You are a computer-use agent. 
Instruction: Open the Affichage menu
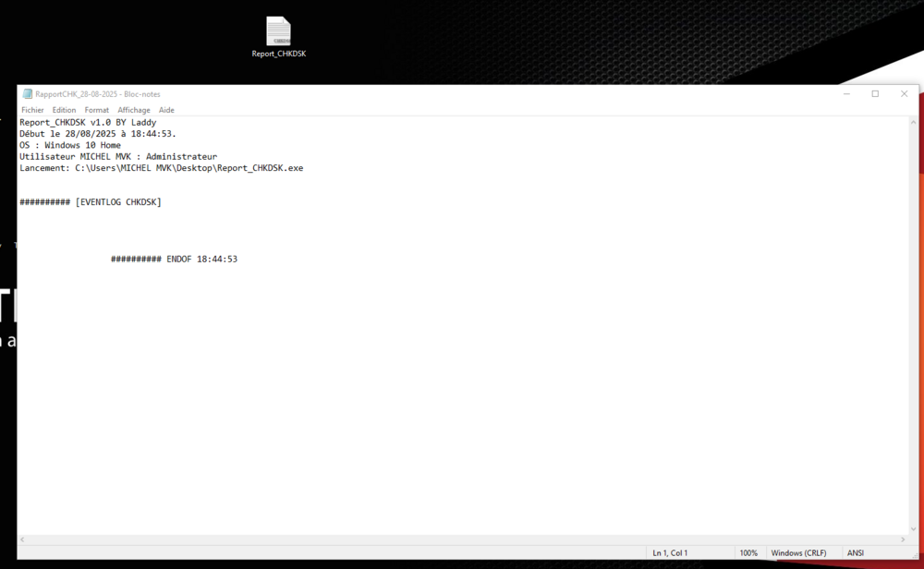pos(134,110)
